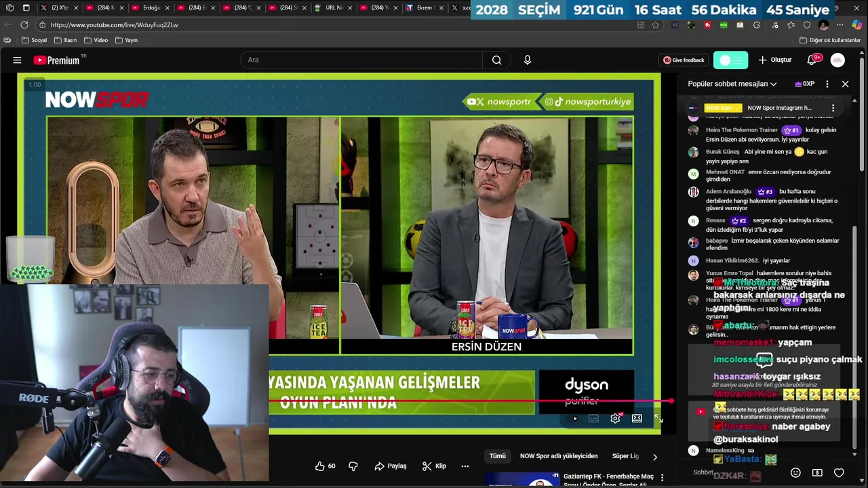Go to YouTube Premium home logo
The width and height of the screenshot is (868, 488).
56,60
